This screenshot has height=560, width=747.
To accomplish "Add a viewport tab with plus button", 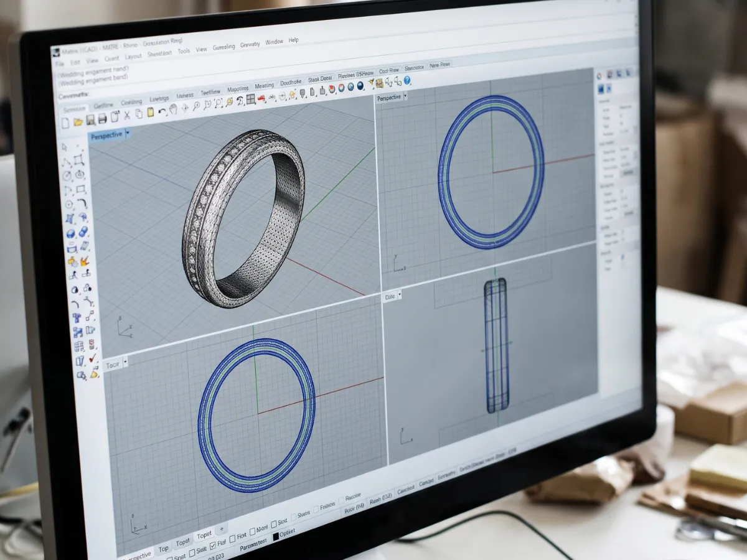I will (x=222, y=529).
